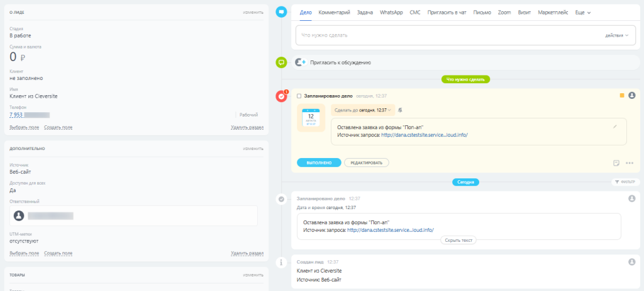The width and height of the screenshot is (644, 291).
Task: Click the red task counter icon in timeline
Action: pos(282,96)
